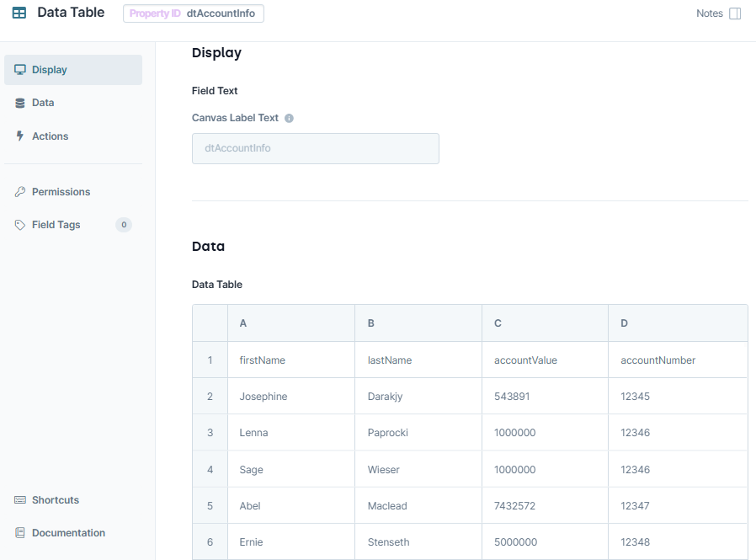Open the Documentation link
The width and height of the screenshot is (756, 560).
point(68,532)
